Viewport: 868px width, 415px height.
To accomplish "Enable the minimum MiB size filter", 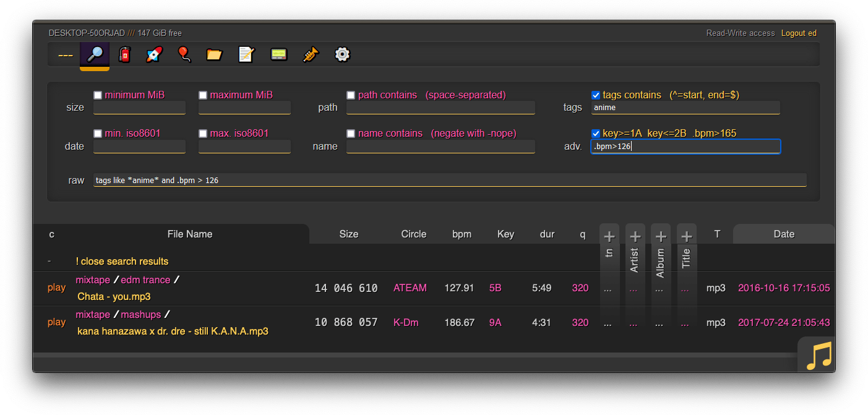I will [x=97, y=95].
